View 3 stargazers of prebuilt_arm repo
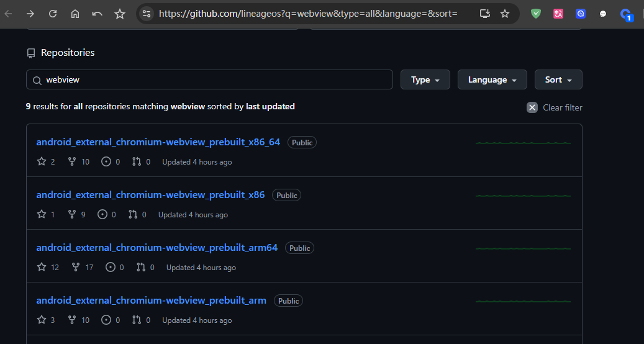 [x=46, y=320]
